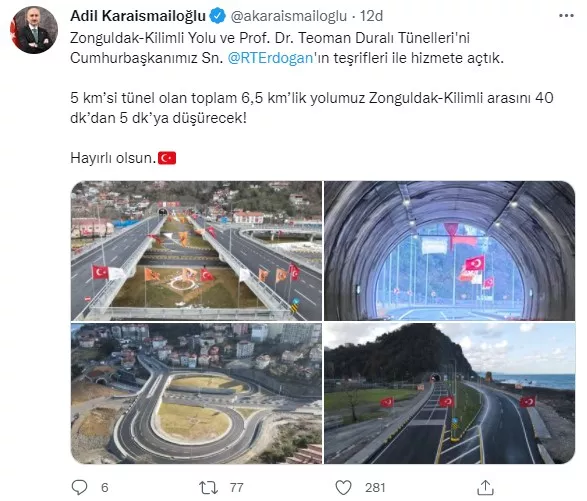
Task: Open the share tweet icon
Action: pyautogui.click(x=485, y=487)
